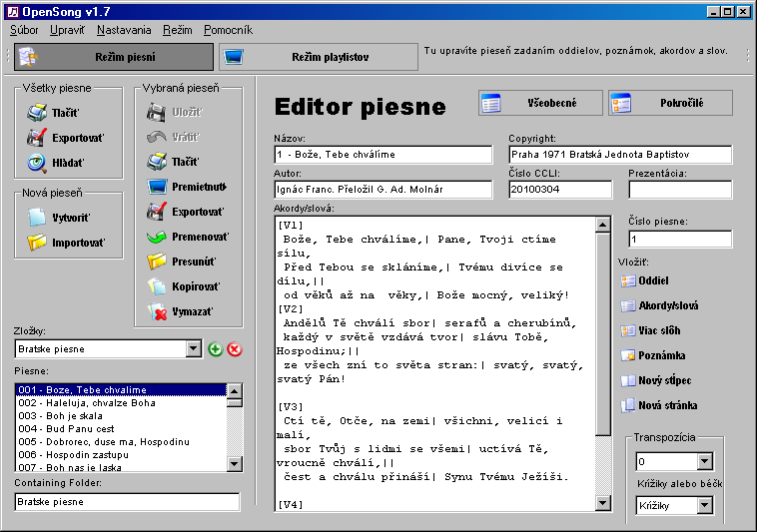
Task: Select song 005 - Dobrorec, duse ma, Hospodinu
Action: 121,442
